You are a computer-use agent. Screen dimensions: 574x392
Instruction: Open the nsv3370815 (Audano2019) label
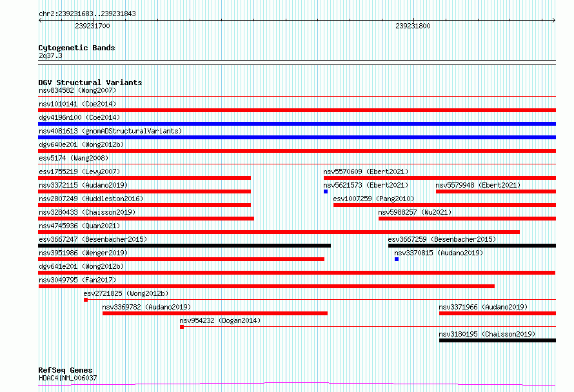439,253
